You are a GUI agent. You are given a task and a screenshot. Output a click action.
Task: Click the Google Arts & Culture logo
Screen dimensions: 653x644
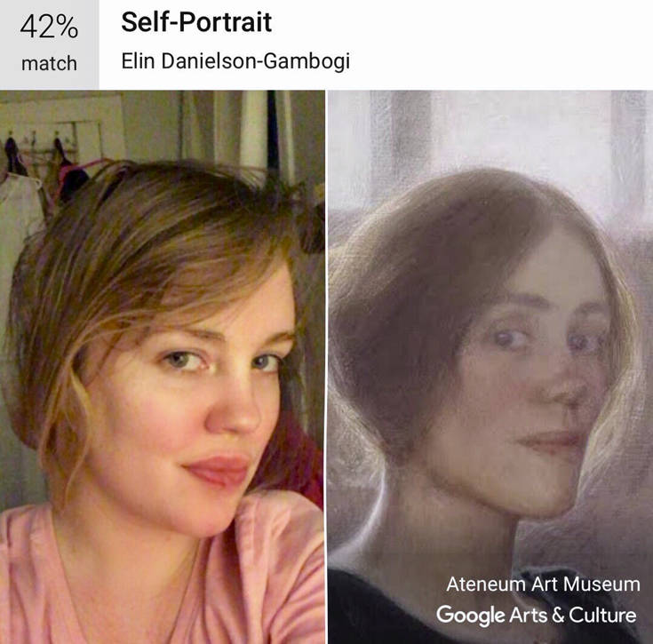537,616
